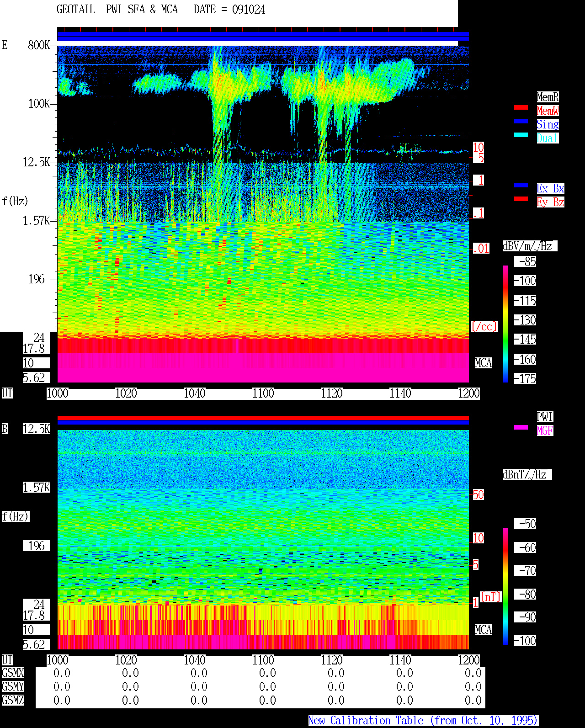Click the blue Sing legend swatch
This screenshot has width=585, height=728.
(x=521, y=121)
